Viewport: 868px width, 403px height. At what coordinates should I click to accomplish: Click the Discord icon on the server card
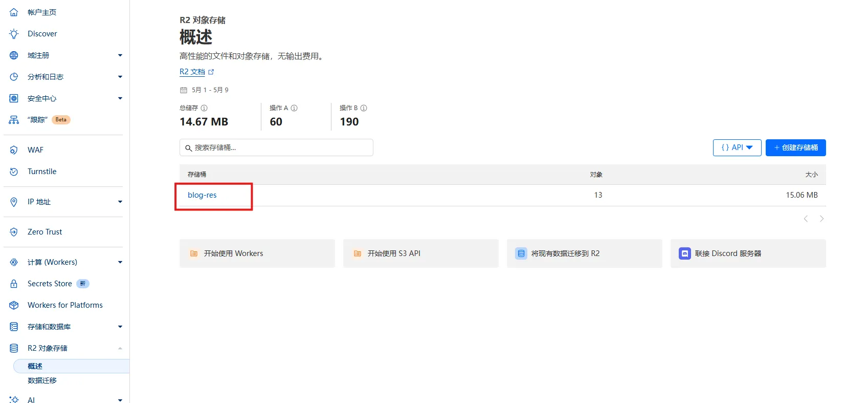[684, 253]
